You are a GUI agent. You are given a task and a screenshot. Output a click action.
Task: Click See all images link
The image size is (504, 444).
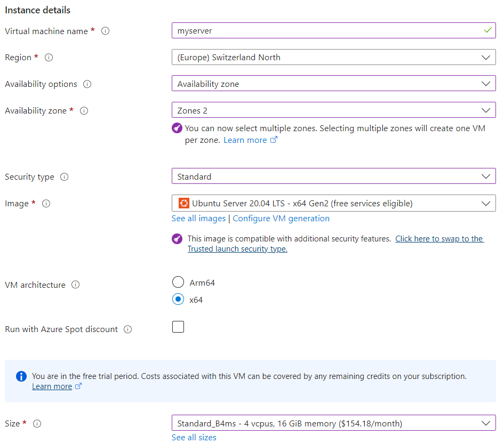coord(198,219)
